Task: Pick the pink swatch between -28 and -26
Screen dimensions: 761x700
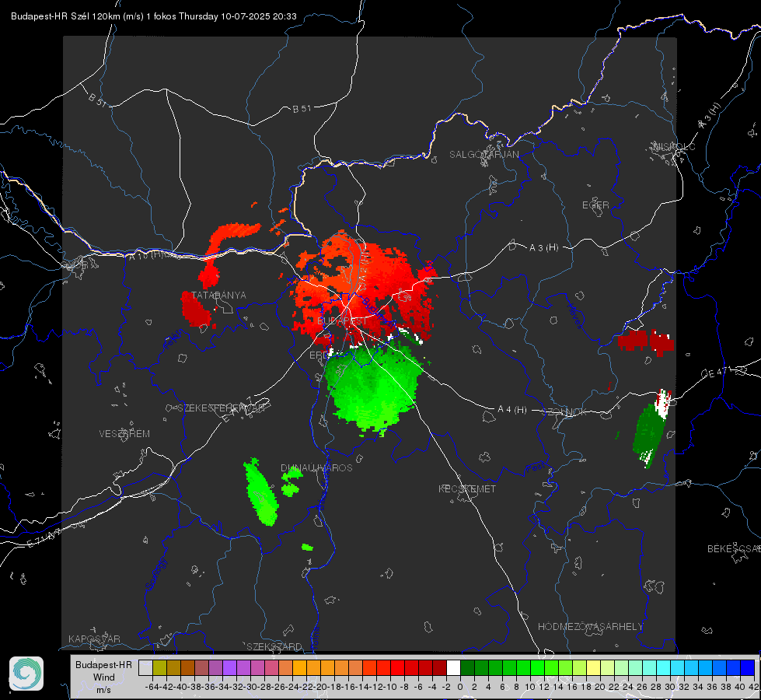Action: pos(272,667)
